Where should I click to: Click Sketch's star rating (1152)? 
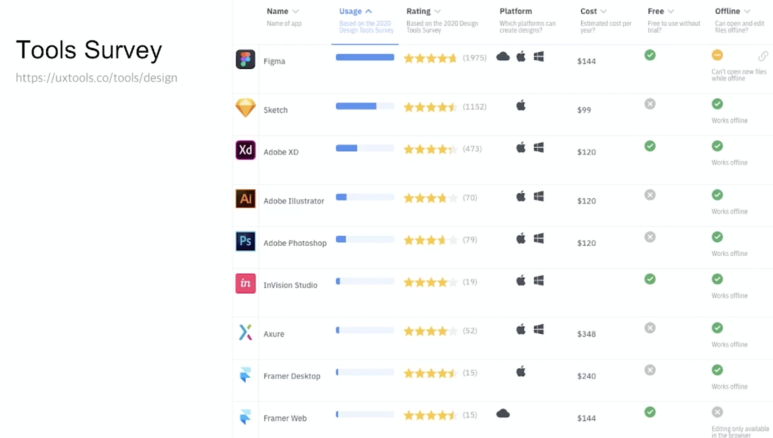click(x=430, y=107)
